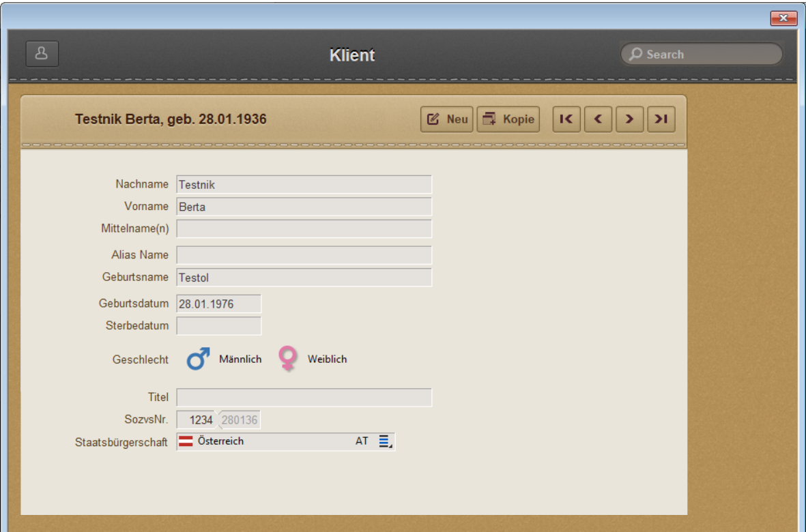Screen dimensions: 806x532
Task: Focus the Vorname field containing Berta
Action: point(304,207)
